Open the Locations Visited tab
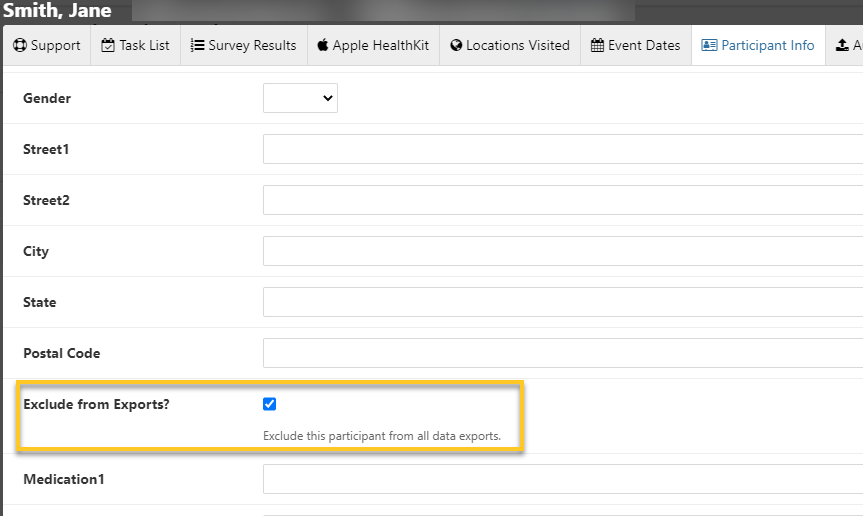Image resolution: width=863 pixels, height=516 pixels. tap(517, 46)
